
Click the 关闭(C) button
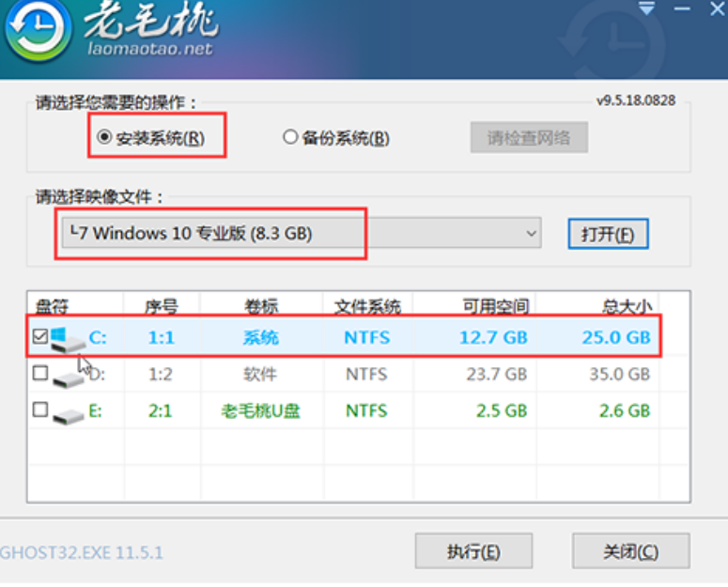pos(631,551)
